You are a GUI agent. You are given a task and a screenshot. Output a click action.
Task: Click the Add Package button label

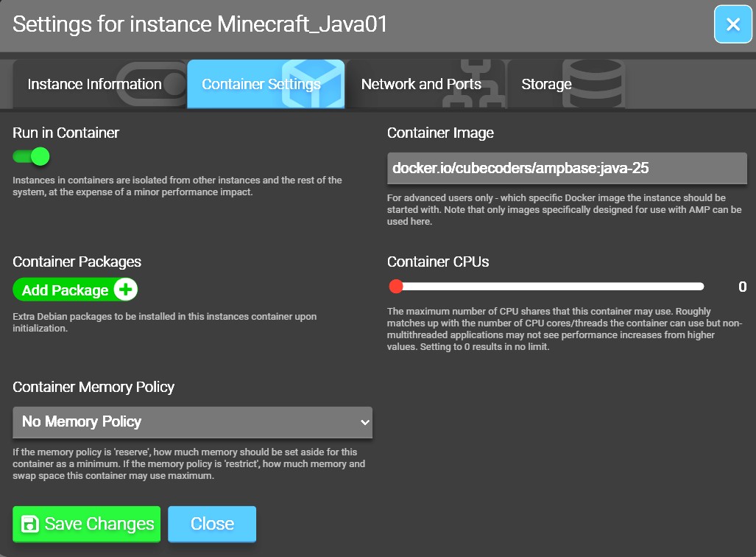65,290
